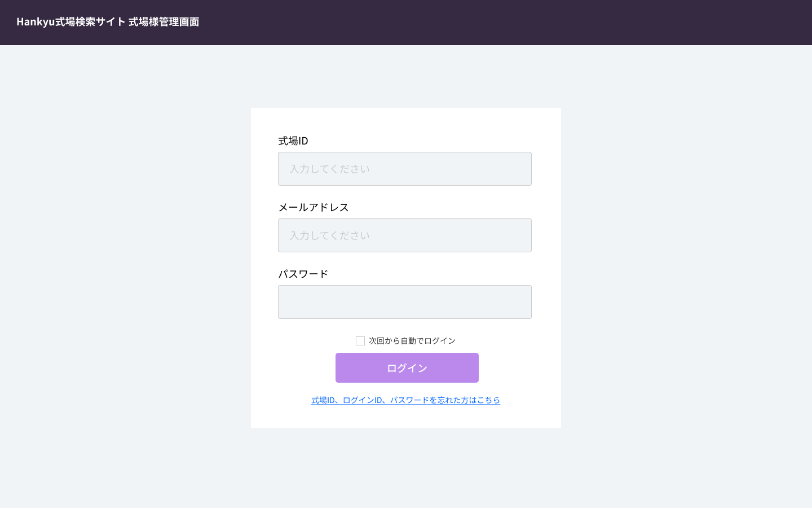Screen dimensions: 812x508
Task: Click 式場様管理画面 text in the header
Action: click(x=164, y=21)
